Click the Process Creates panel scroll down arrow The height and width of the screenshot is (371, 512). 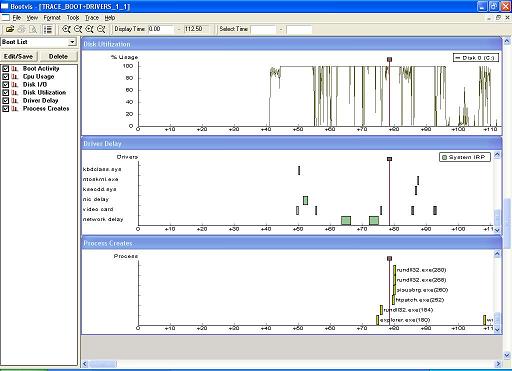[x=497, y=330]
